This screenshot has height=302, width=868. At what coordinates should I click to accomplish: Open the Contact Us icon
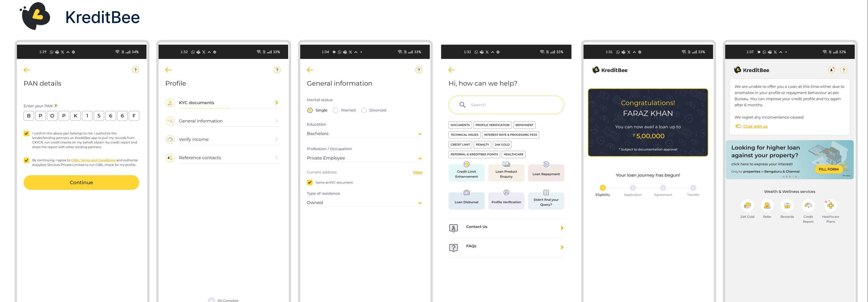[x=454, y=228]
